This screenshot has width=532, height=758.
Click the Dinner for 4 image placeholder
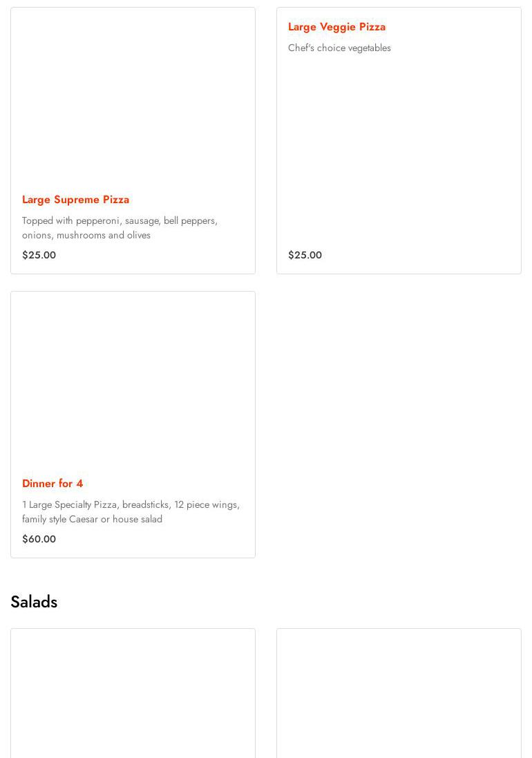(x=133, y=379)
